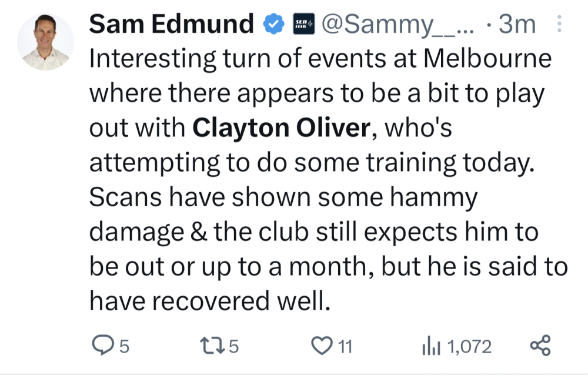Click the word Melbourne in the tweet
This screenshot has height=382, width=588.
487,59
